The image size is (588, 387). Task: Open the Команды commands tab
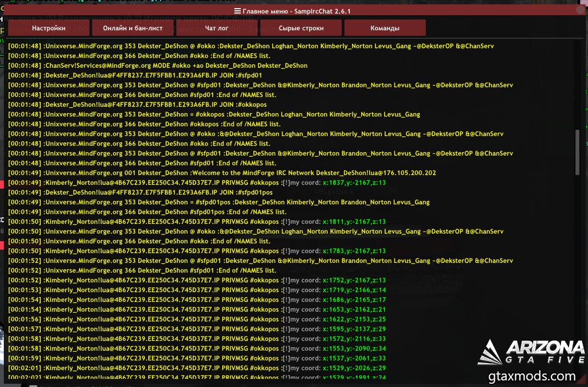pyautogui.click(x=385, y=28)
